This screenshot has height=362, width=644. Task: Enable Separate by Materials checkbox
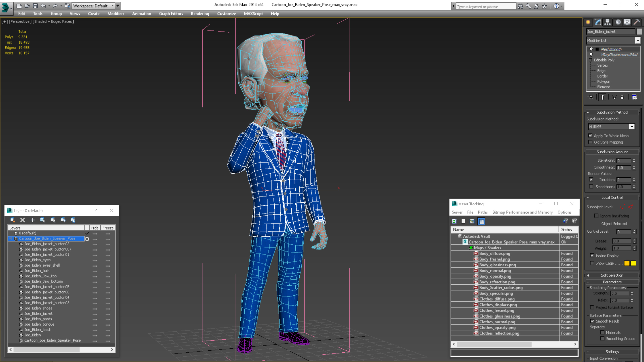point(602,333)
